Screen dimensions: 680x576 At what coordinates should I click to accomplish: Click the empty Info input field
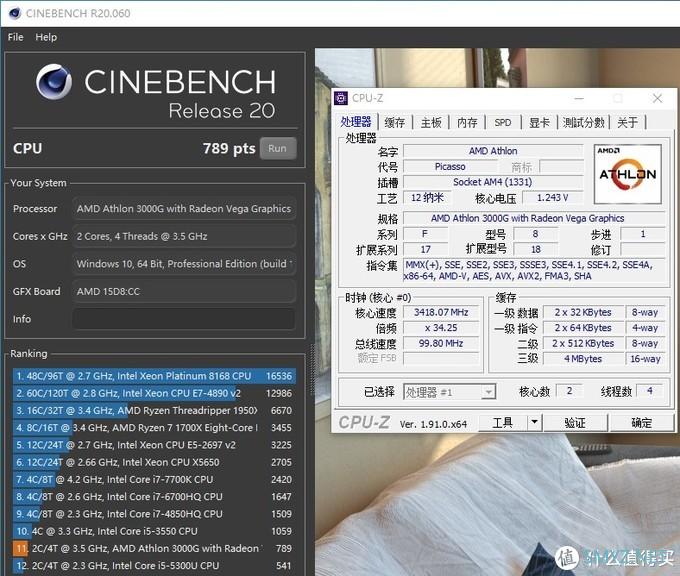[184, 319]
